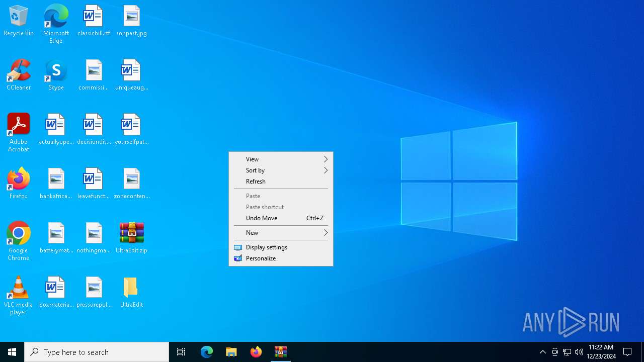
Task: Select the nothingma... image file
Action: (x=94, y=238)
